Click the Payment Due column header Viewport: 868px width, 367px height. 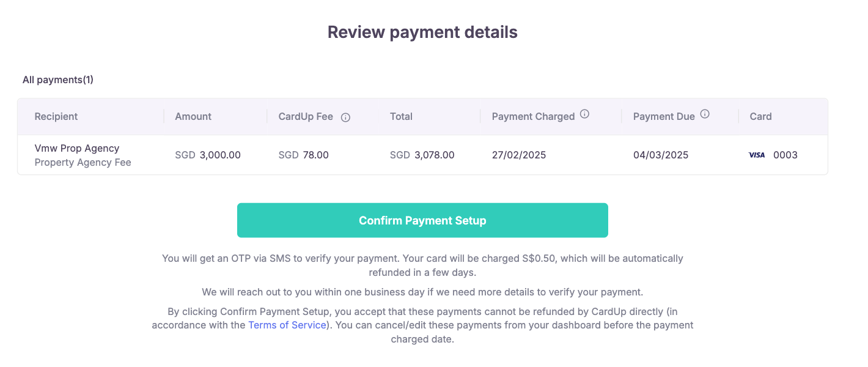664,116
